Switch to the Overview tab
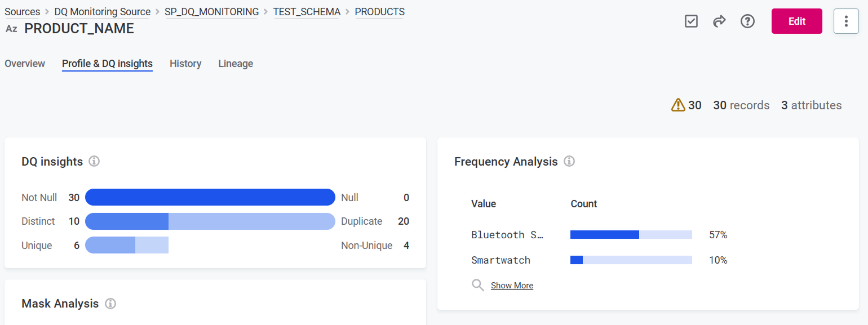This screenshot has height=325, width=868. pos(25,64)
